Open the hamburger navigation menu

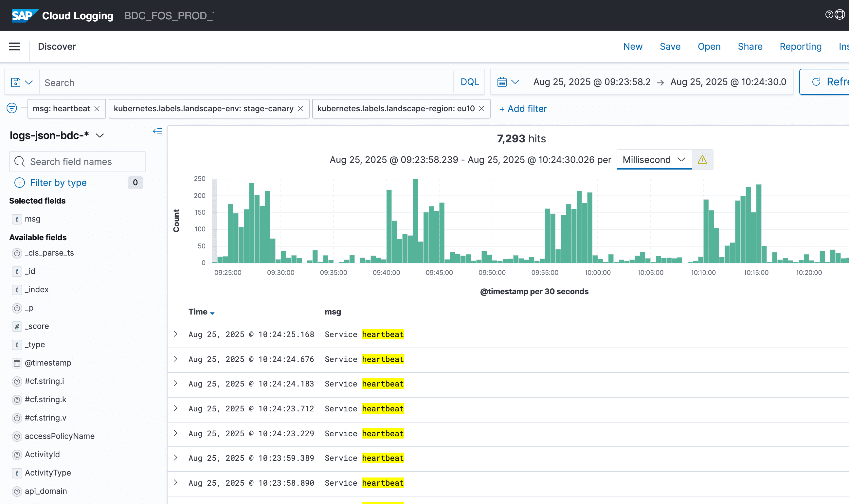click(14, 46)
